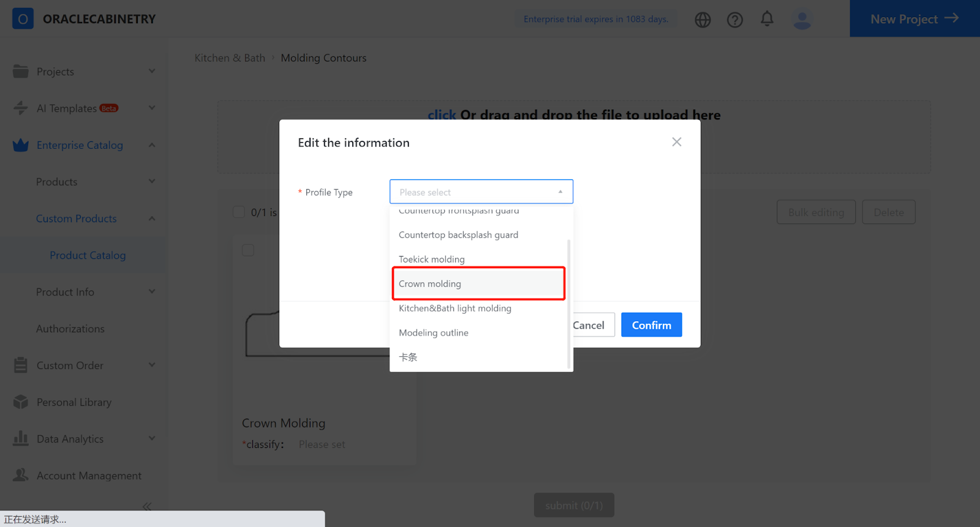The width and height of the screenshot is (980, 527).
Task: Open Account Management page
Action: point(89,476)
